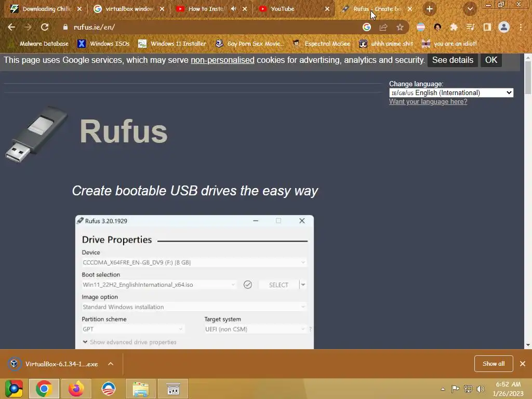
Task: Share this page via share icon
Action: [383, 27]
